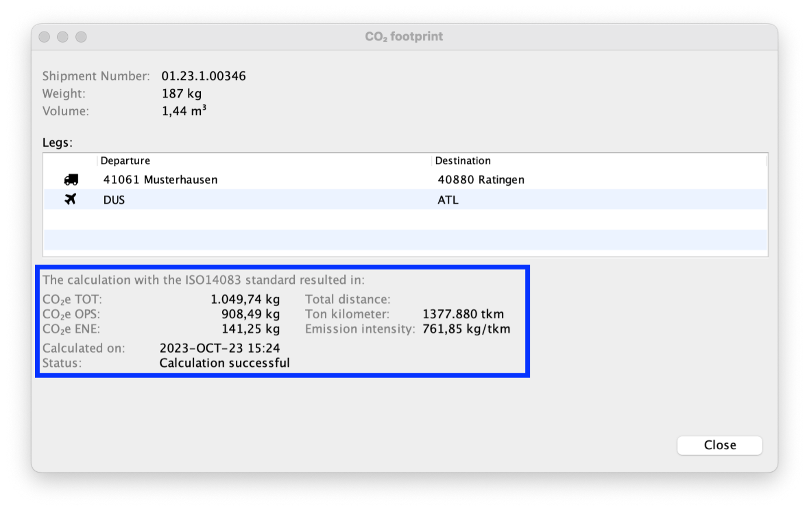Select the Weight value of 187 kg

(182, 93)
